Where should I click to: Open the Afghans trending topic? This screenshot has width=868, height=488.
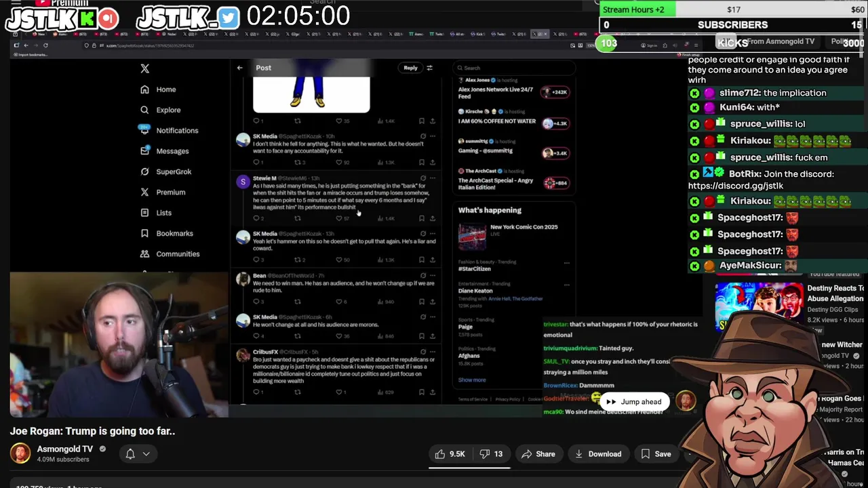coord(469,356)
